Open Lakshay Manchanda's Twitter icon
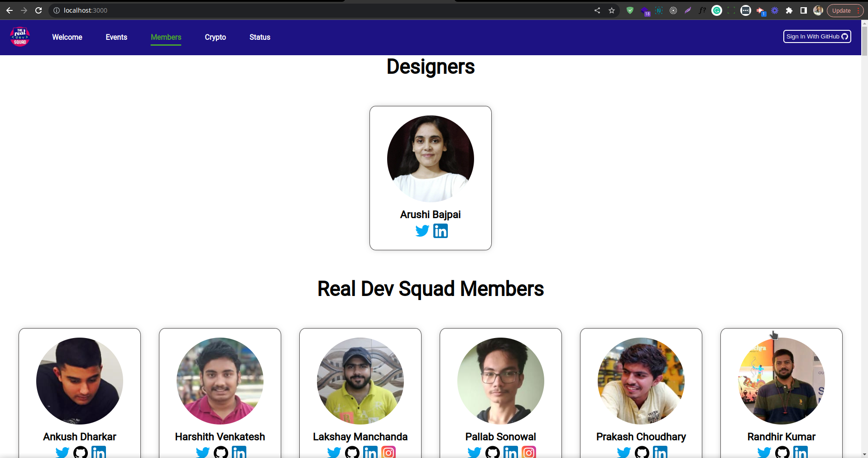Image resolution: width=868 pixels, height=458 pixels. [334, 452]
